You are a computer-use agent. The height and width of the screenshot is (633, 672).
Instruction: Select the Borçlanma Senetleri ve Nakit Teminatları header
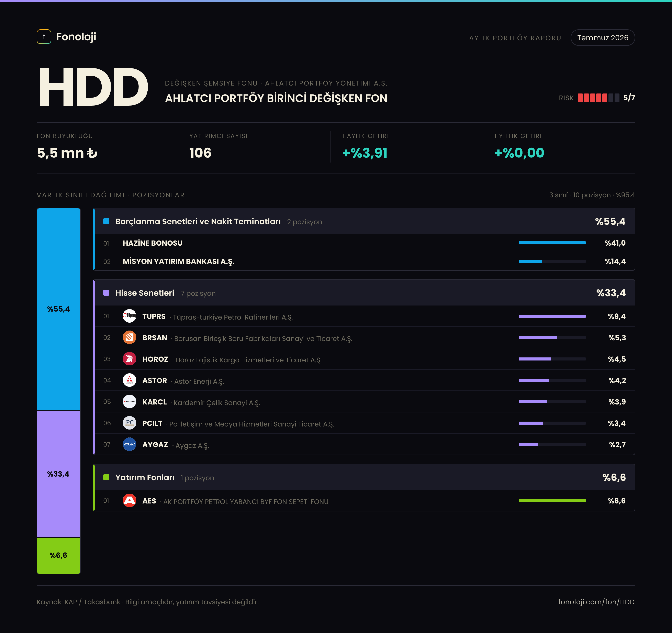[364, 221]
